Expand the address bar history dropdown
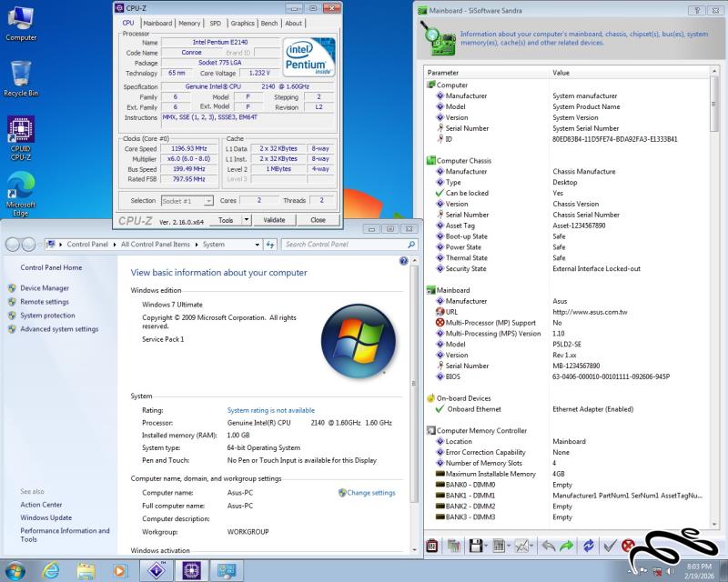 (258, 245)
